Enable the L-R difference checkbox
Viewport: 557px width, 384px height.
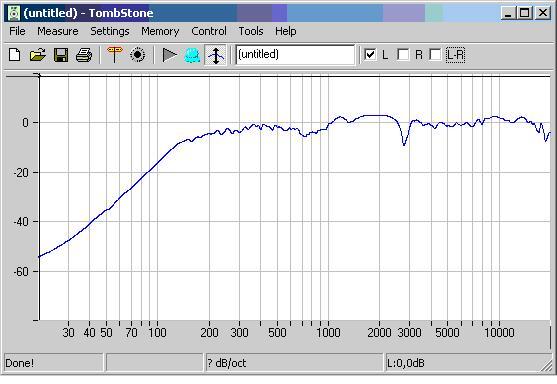click(x=435, y=55)
